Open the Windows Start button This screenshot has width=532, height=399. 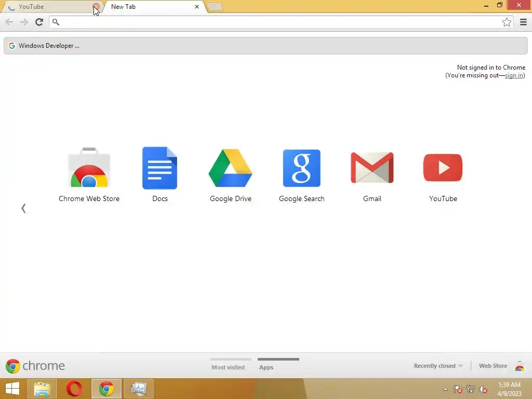[12, 389]
